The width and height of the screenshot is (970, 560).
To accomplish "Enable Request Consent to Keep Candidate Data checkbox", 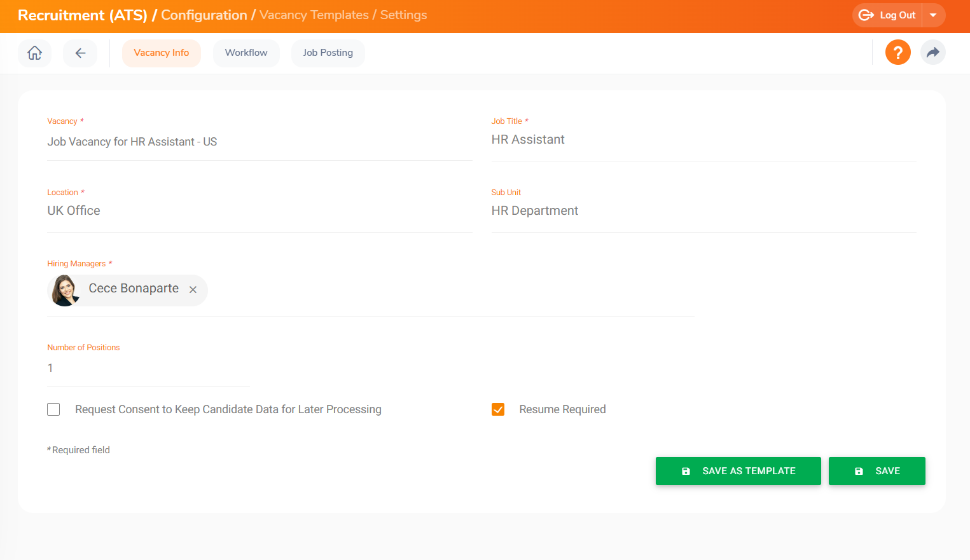I will pyautogui.click(x=53, y=409).
